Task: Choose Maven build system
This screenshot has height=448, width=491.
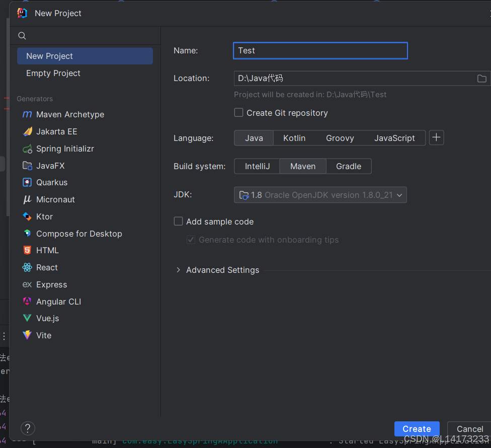Action: pyautogui.click(x=303, y=166)
